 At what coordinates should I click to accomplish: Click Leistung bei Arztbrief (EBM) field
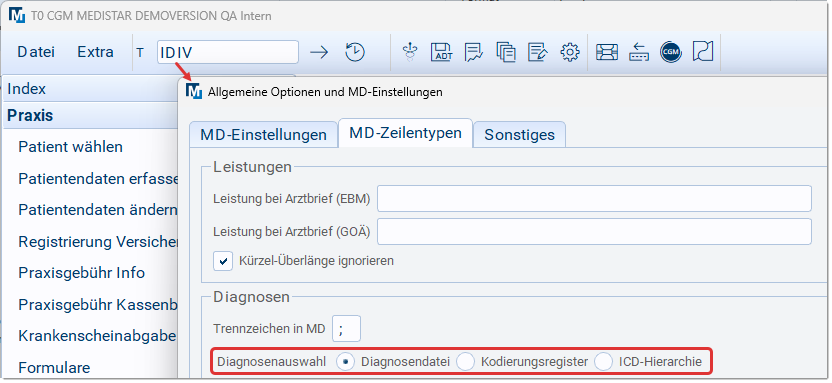coord(594,198)
